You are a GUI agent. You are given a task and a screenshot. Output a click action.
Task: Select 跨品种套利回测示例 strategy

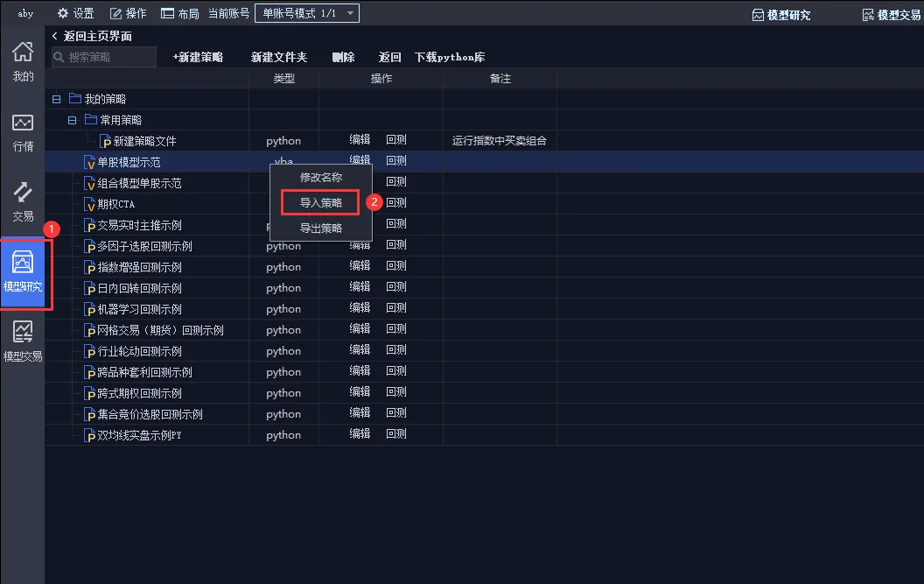pyautogui.click(x=144, y=372)
